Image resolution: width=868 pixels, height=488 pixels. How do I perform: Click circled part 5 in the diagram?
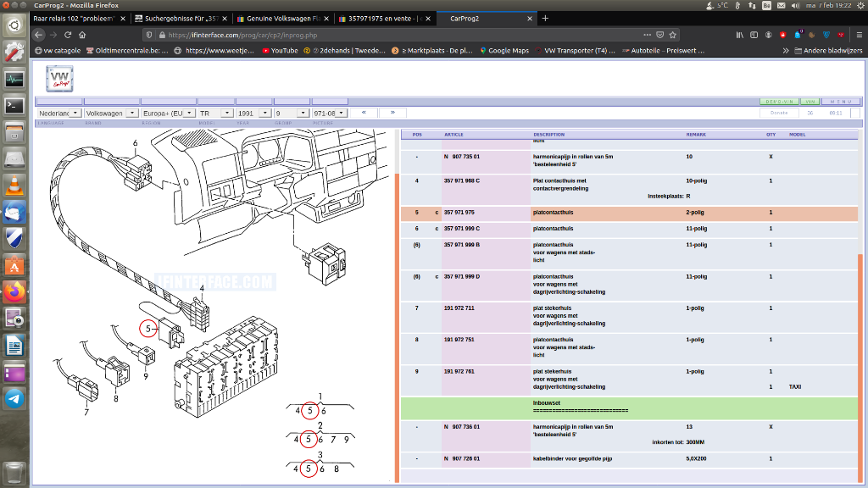(x=148, y=328)
